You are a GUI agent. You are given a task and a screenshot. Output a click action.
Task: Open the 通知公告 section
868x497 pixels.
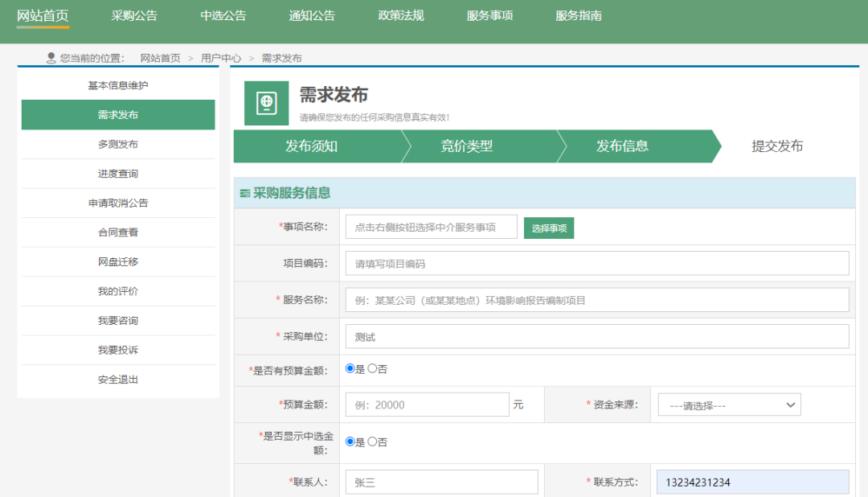(x=311, y=14)
